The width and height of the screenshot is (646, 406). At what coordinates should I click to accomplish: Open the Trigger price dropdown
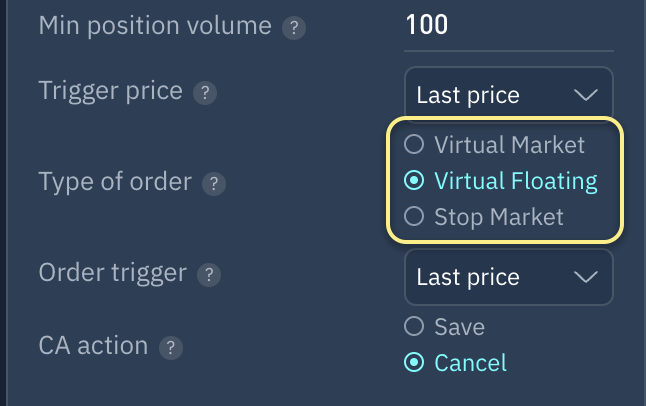pos(508,95)
